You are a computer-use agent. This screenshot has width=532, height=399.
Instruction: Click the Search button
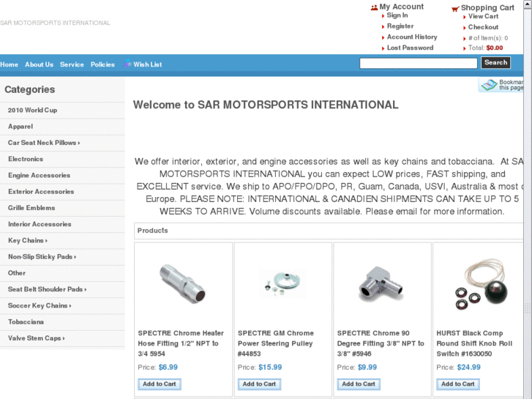[495, 63]
